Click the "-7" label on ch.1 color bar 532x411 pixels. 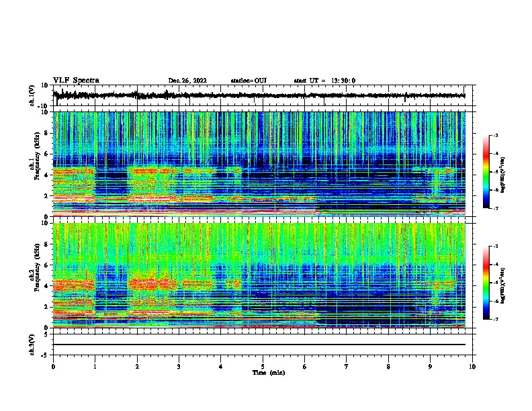495,208
